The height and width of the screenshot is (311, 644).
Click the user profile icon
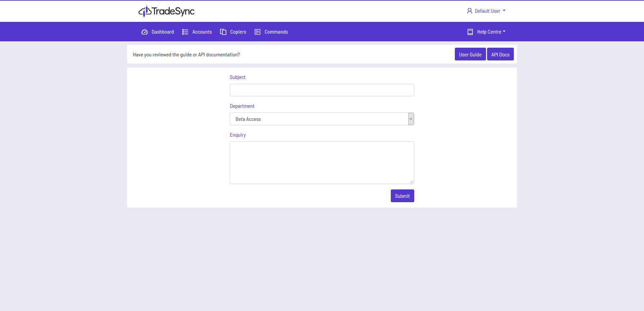point(470,11)
